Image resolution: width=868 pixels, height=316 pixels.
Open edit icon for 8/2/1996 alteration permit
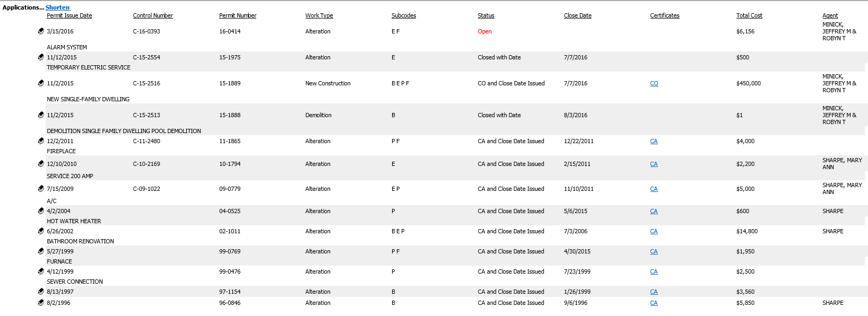coord(41,302)
